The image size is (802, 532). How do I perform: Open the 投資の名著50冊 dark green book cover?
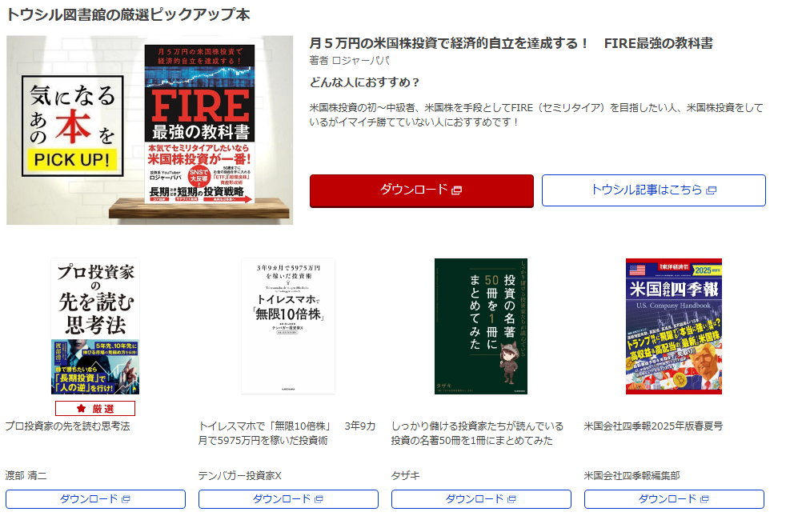pyautogui.click(x=481, y=326)
